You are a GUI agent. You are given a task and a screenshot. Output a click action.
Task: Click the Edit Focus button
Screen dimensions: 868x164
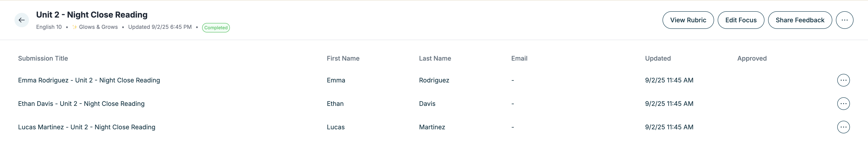click(740, 20)
